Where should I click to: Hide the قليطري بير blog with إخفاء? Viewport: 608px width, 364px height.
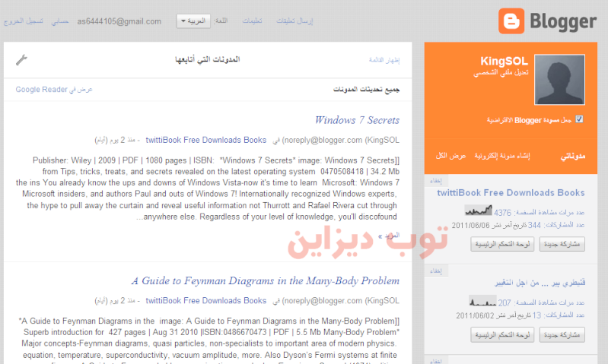[x=436, y=271]
